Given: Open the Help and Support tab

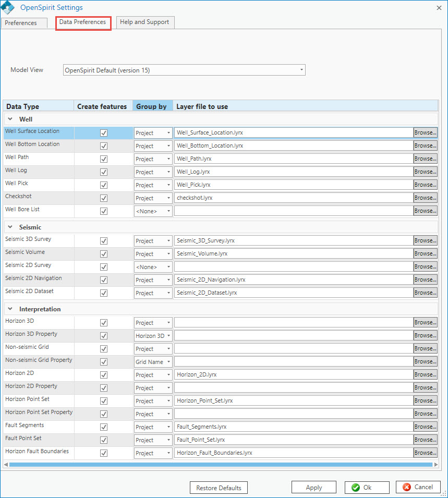Looking at the screenshot, I should (x=145, y=22).
